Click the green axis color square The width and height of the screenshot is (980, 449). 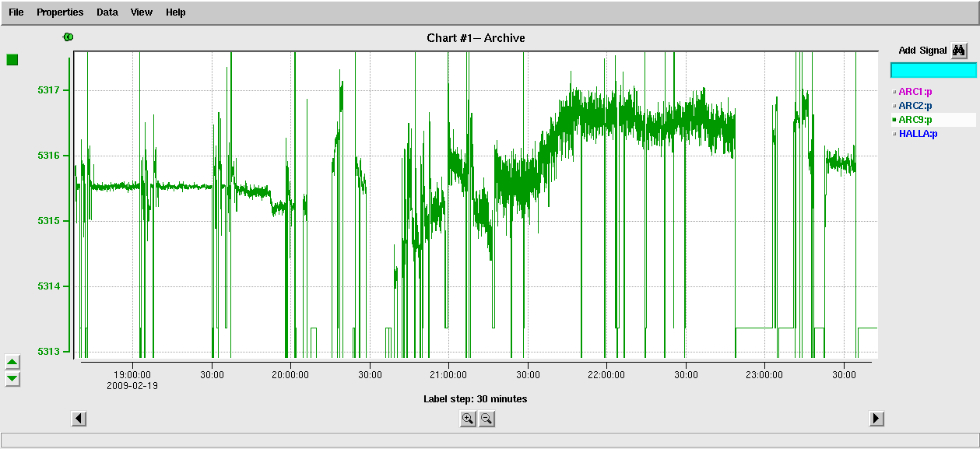tap(12, 60)
